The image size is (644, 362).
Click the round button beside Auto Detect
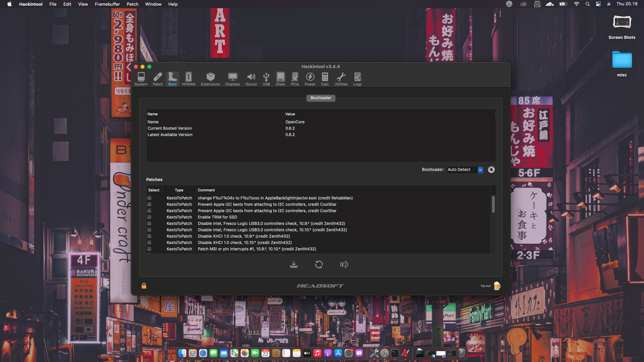[x=491, y=170]
